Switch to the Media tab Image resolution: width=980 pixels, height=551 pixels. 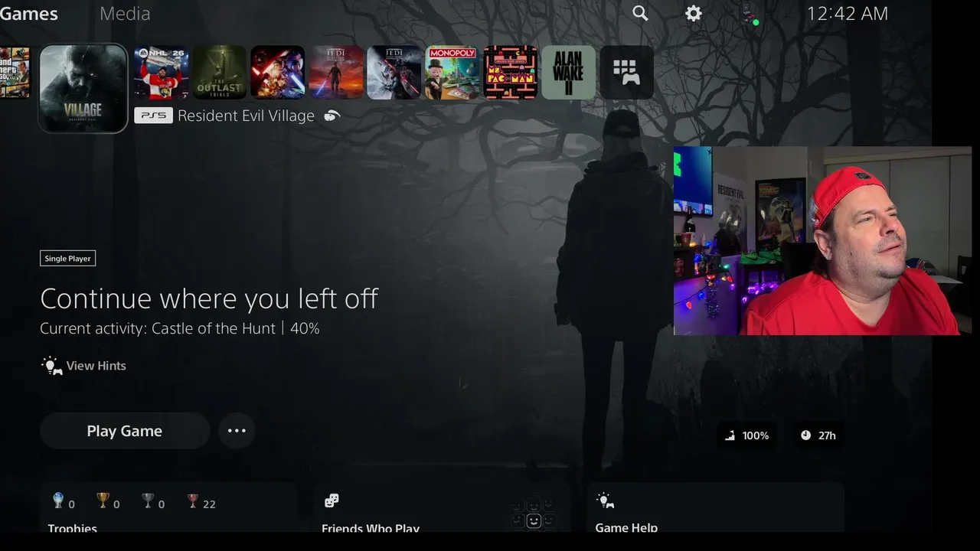point(125,14)
